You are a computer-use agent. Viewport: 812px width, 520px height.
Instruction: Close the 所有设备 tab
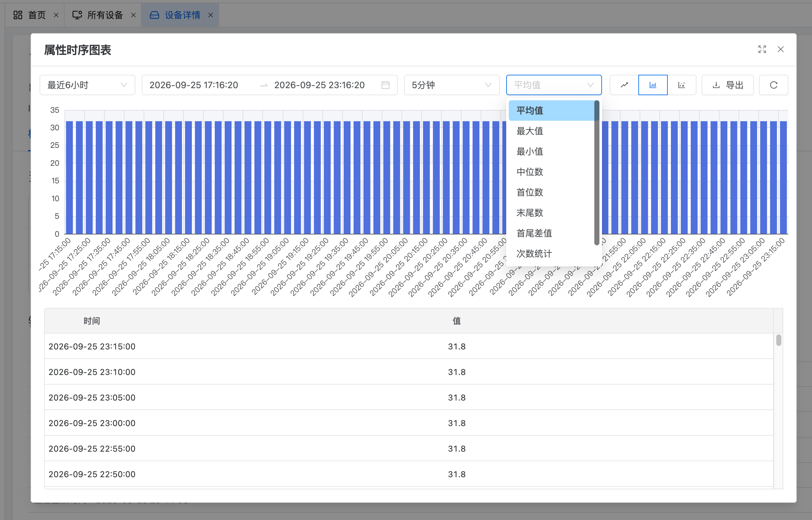tap(133, 15)
